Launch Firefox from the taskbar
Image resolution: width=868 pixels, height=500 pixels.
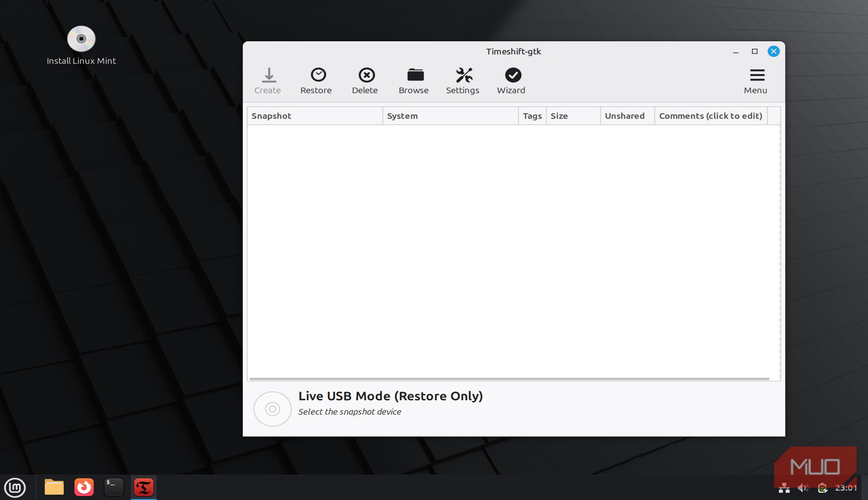84,487
